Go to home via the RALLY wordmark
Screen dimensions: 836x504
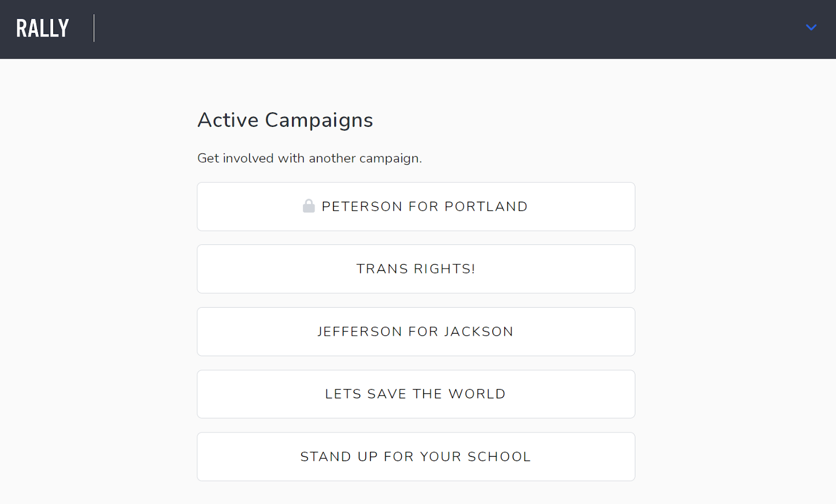pos(42,28)
